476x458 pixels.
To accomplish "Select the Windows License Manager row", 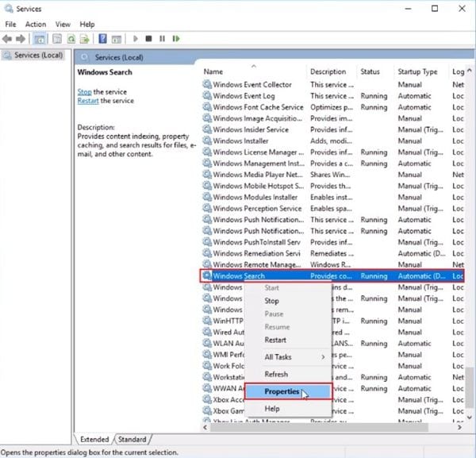I will [332, 152].
